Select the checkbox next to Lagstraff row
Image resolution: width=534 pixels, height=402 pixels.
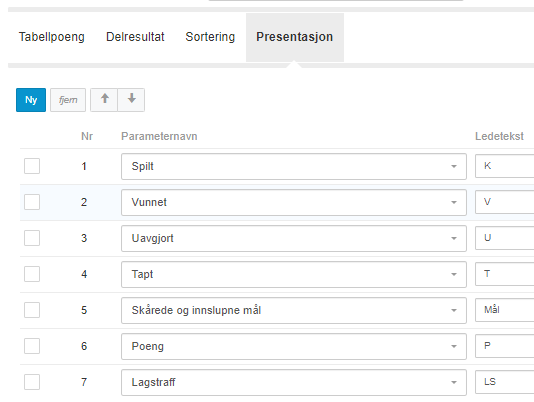tap(32, 382)
